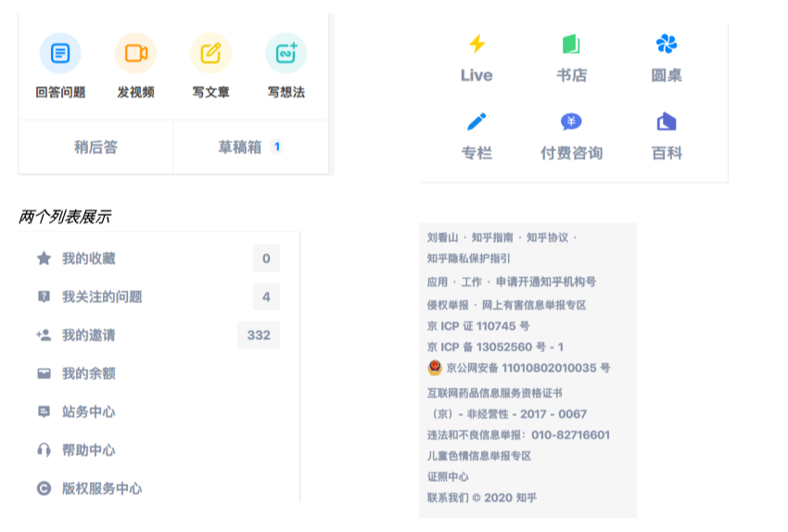Click the 专栏 text label
This screenshot has width=788, height=532.
477,153
